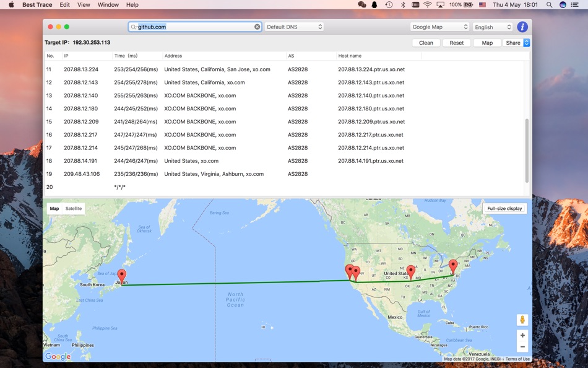The image size is (588, 368).
Task: Click the trace table vertical scrollbar
Action: [x=527, y=151]
